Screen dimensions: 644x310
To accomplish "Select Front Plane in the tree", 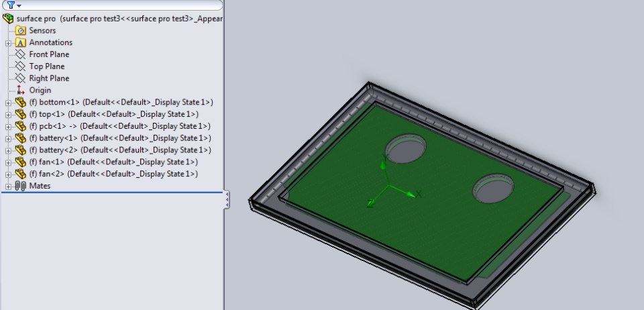I will 49,54.
